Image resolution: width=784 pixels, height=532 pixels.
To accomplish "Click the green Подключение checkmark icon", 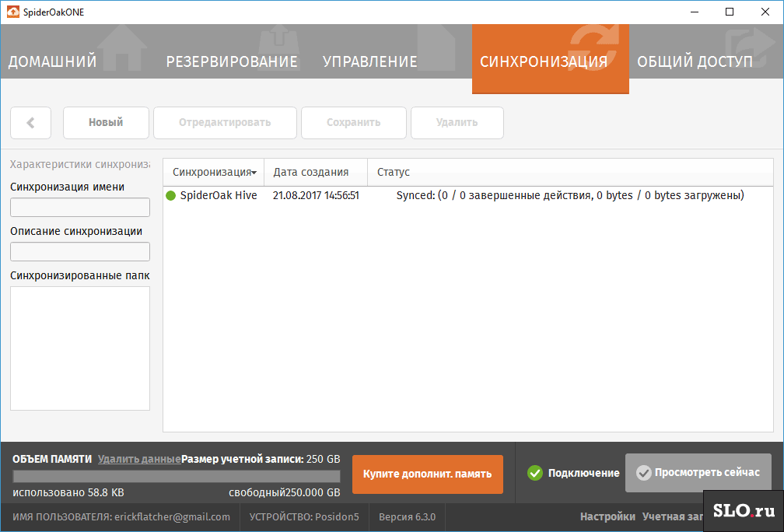I will pos(535,473).
